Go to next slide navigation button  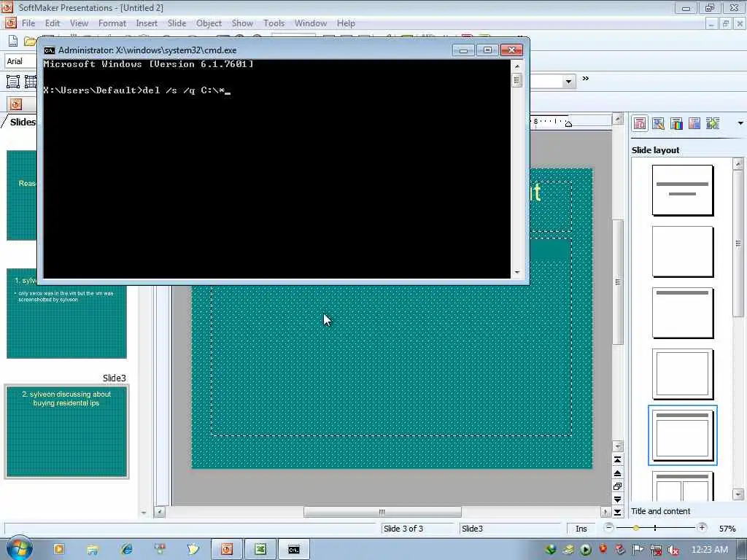[x=617, y=499]
